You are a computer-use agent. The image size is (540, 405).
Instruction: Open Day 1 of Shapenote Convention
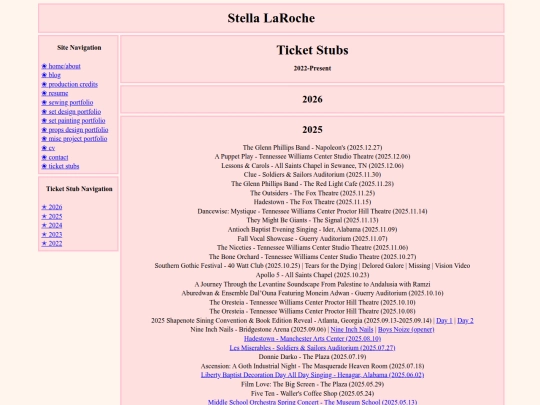pos(444,321)
